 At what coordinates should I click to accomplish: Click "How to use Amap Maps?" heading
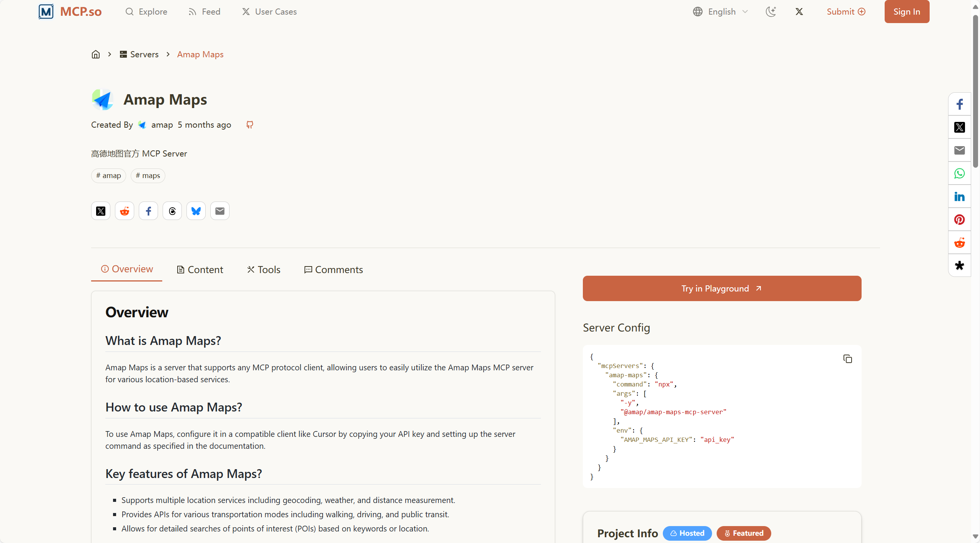pos(174,407)
